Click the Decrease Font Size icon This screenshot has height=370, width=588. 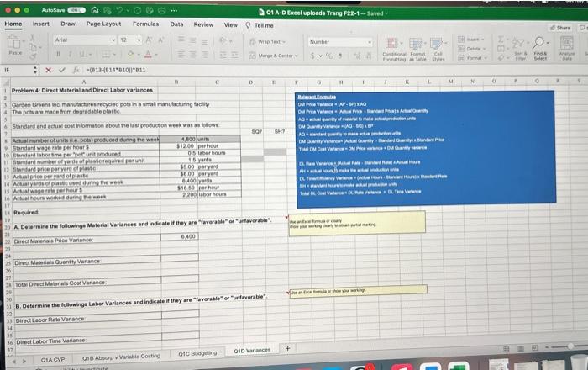[x=161, y=40]
